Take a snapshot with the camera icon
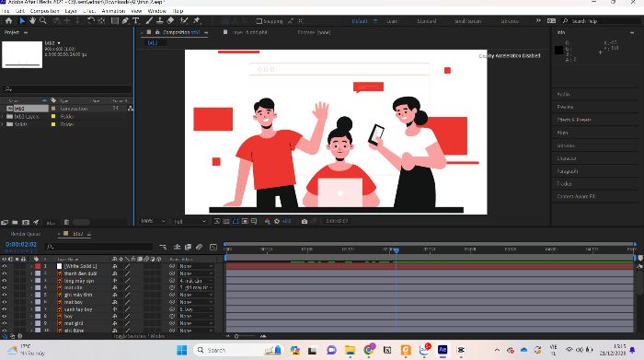This screenshot has height=360, width=644. [305, 221]
